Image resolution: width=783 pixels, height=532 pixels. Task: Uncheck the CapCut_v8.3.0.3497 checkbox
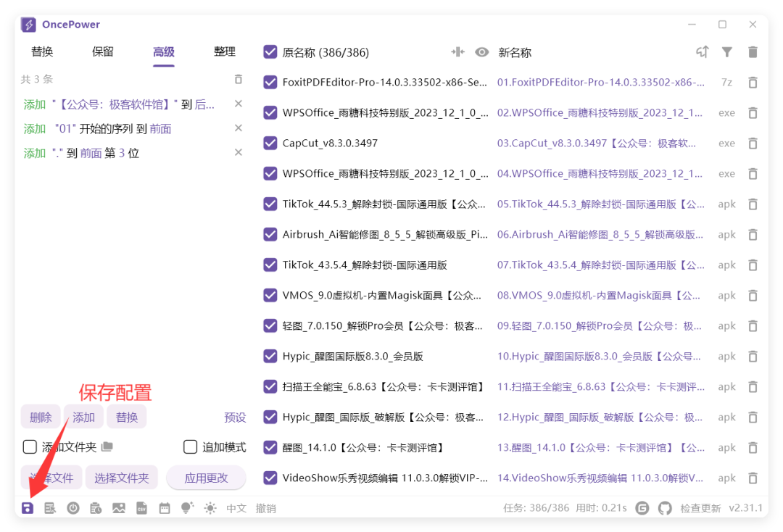(x=270, y=144)
